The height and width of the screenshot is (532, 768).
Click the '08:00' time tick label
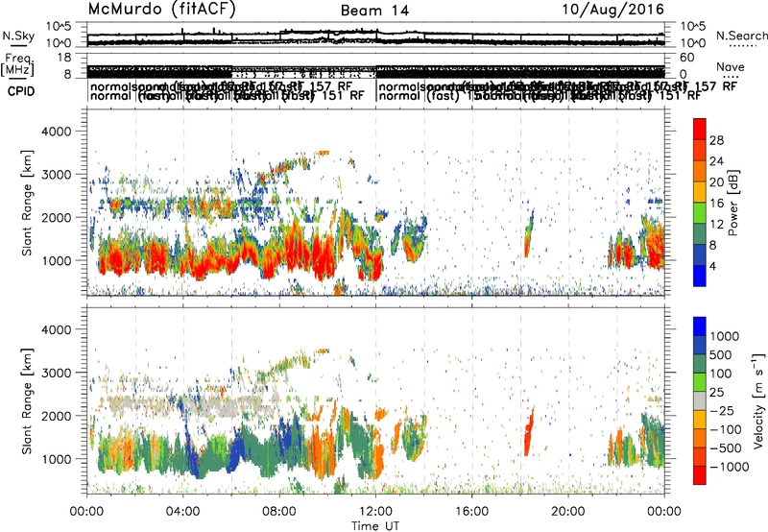pos(279,512)
